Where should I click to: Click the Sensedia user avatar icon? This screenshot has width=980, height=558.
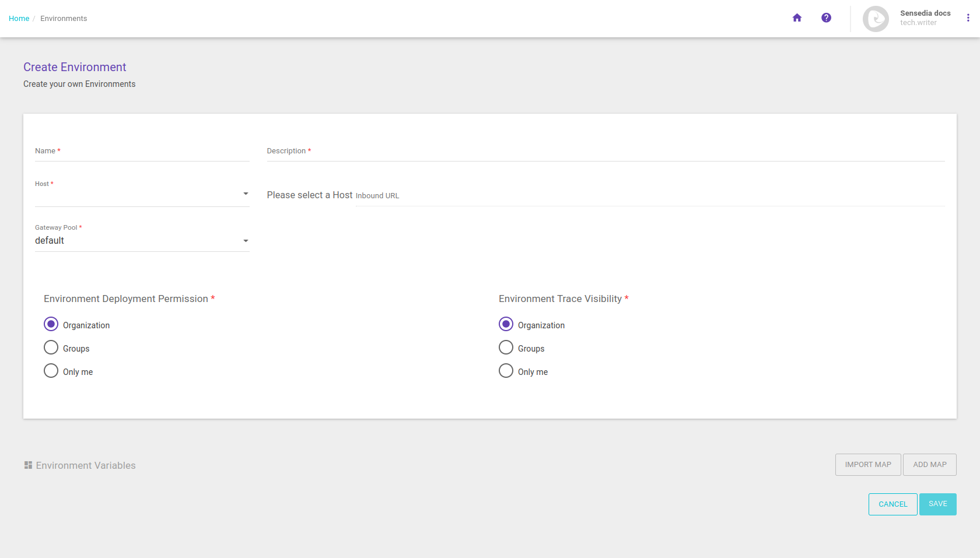(x=876, y=19)
